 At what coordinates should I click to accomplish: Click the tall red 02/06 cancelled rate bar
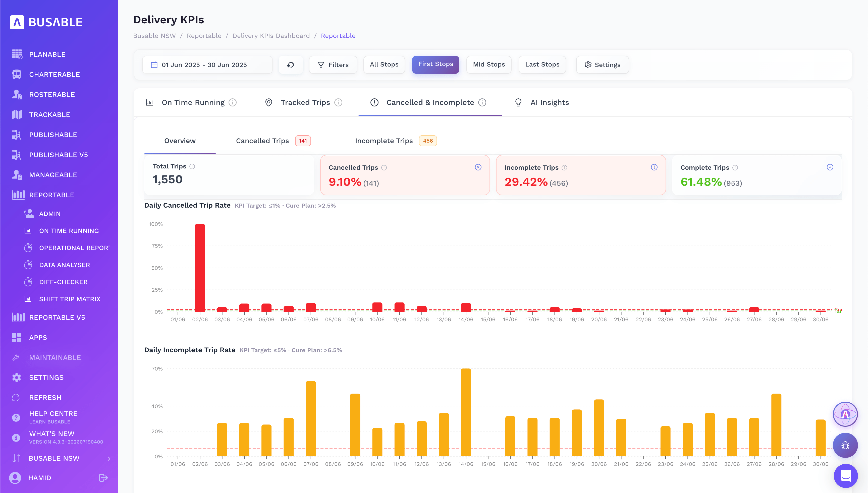[200, 268]
